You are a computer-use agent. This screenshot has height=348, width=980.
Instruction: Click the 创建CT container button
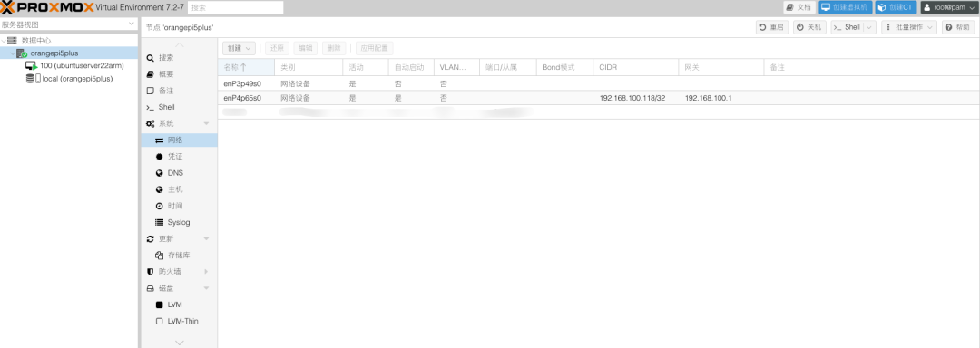tap(895, 7)
